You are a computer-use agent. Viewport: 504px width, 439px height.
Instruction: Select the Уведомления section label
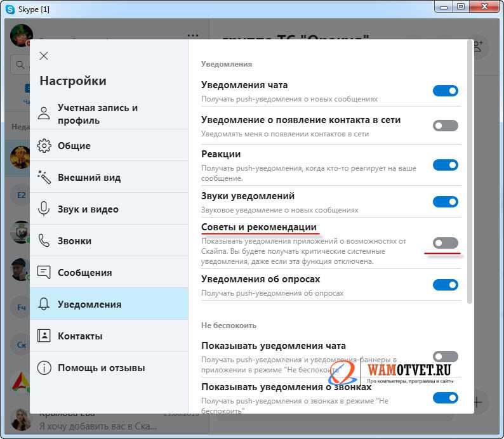point(90,304)
